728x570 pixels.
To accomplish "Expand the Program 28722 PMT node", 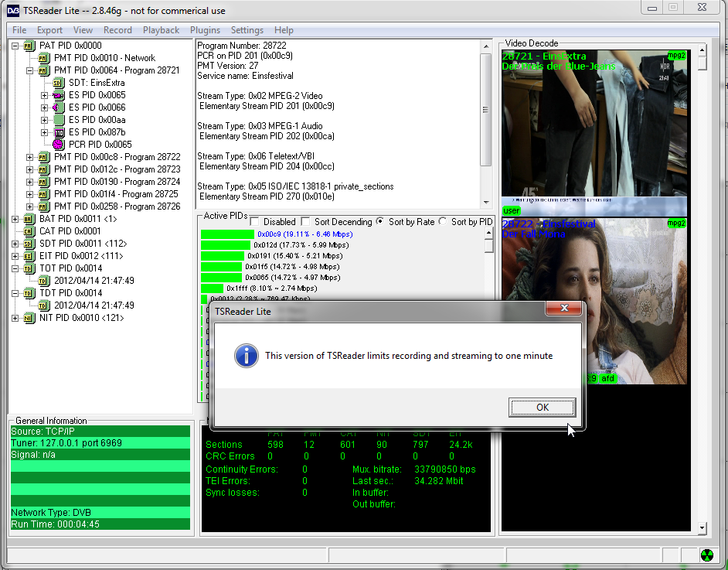I will tap(29, 157).
